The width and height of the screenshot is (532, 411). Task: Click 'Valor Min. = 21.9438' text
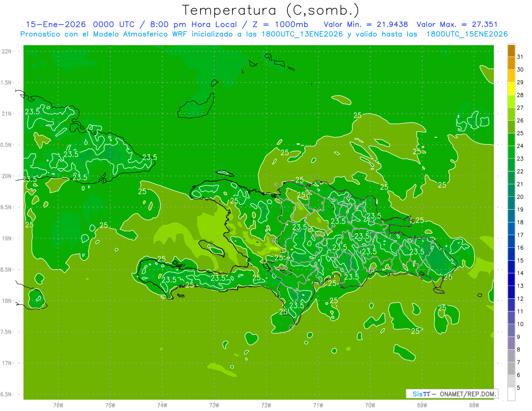click(x=366, y=24)
